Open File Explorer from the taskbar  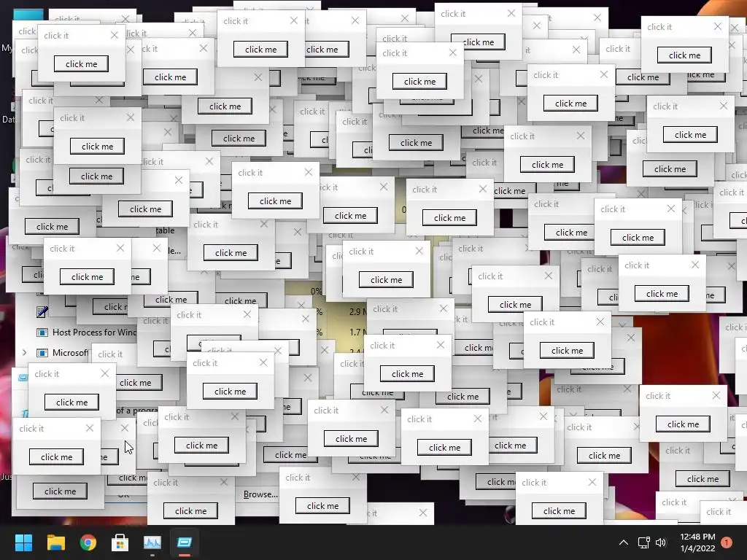(55, 542)
